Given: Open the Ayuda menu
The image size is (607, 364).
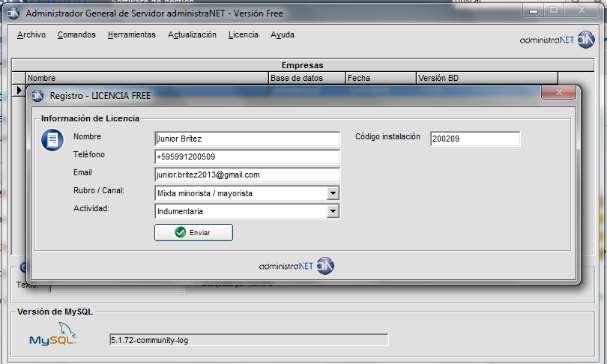Looking at the screenshot, I should click(283, 34).
